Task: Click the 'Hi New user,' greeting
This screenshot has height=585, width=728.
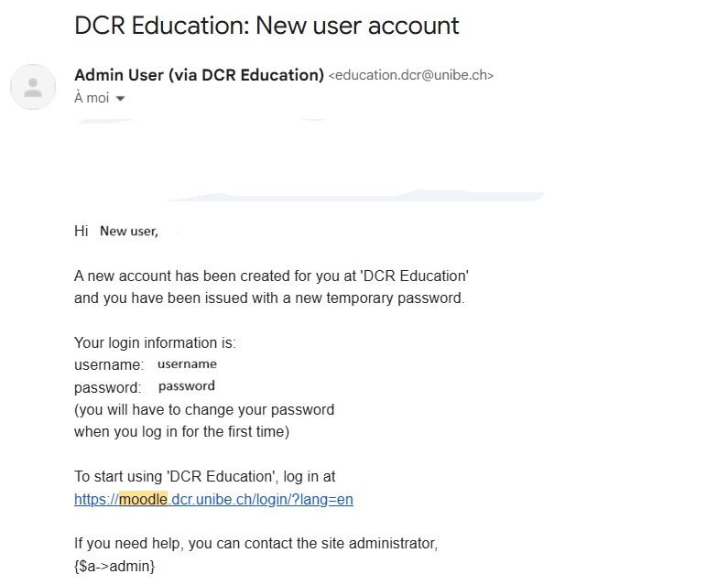Action: pos(116,232)
